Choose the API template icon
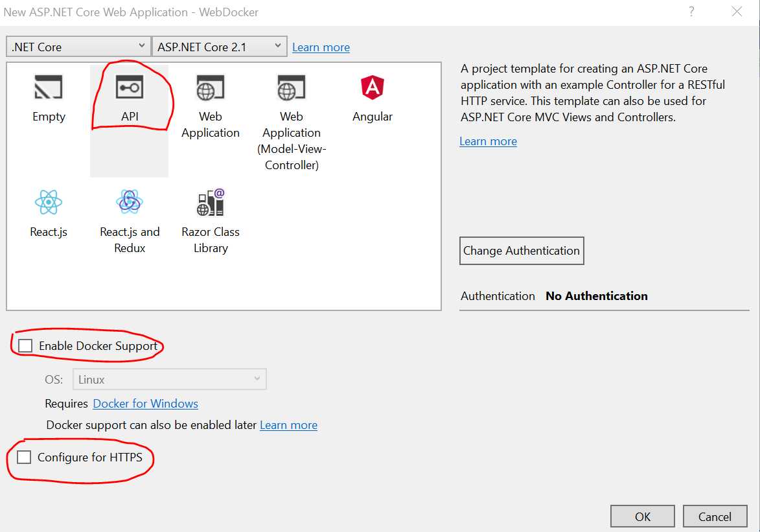 130,87
